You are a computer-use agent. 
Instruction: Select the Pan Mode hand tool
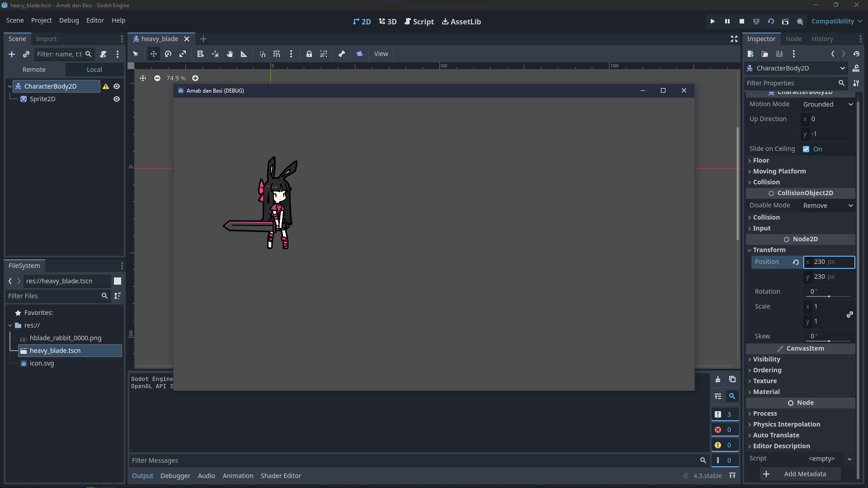(x=230, y=54)
